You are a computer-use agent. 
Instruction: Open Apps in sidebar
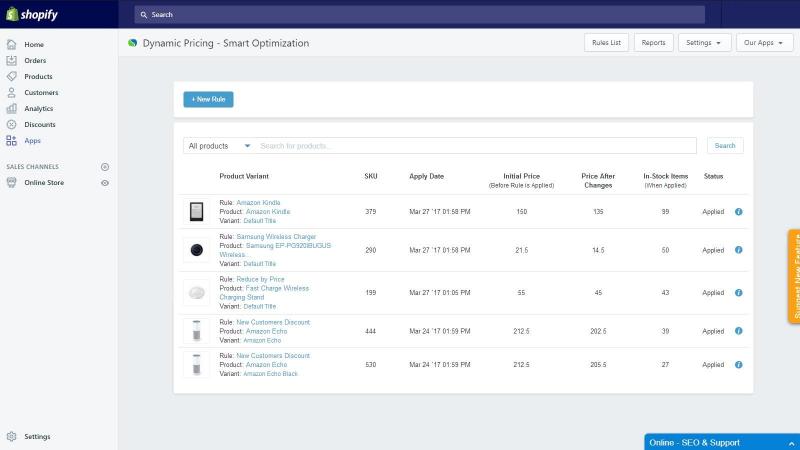point(33,140)
